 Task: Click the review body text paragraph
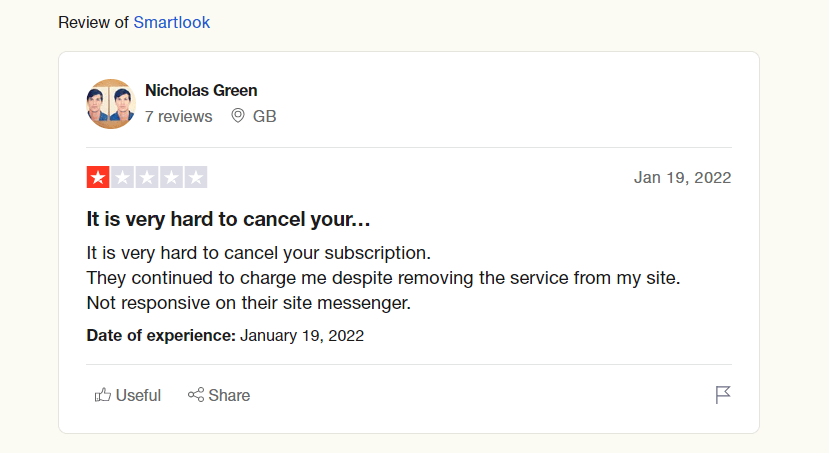click(383, 277)
